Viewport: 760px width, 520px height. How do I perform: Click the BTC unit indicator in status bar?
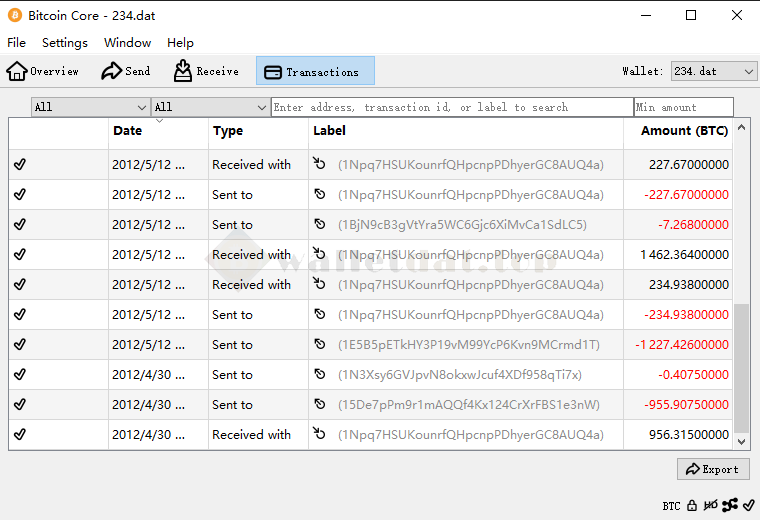coord(671,506)
